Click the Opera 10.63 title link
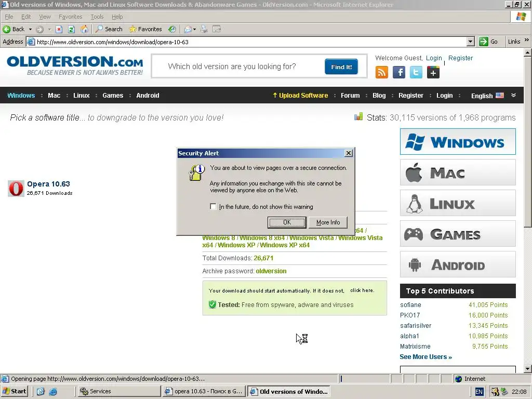 pyautogui.click(x=48, y=184)
